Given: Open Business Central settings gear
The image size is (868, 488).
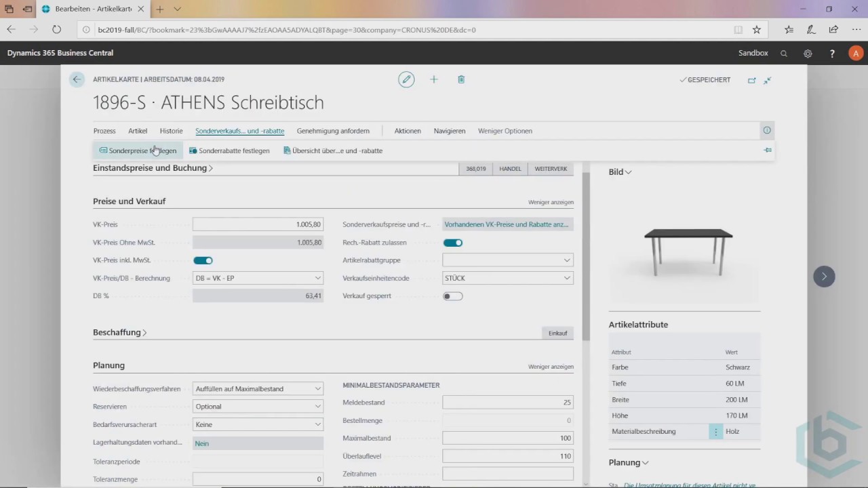Looking at the screenshot, I should 808,54.
